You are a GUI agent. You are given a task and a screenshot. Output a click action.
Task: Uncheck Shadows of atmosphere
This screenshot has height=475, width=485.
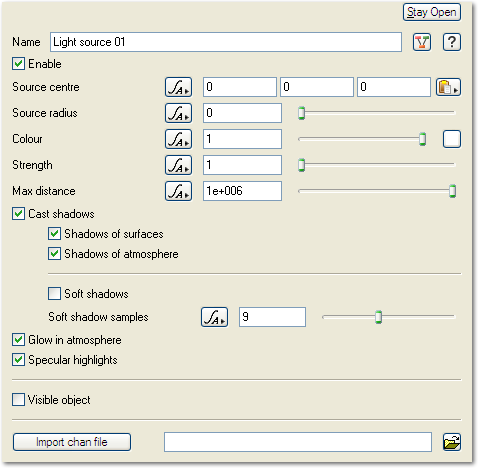click(x=54, y=254)
